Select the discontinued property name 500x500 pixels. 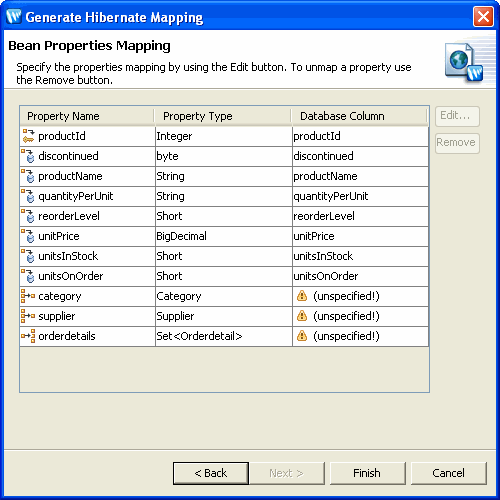[x=68, y=156]
